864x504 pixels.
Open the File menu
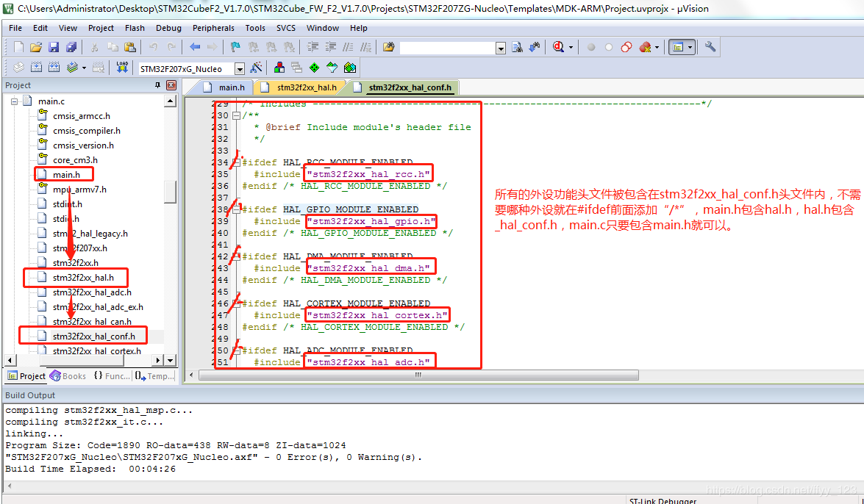[x=15, y=28]
